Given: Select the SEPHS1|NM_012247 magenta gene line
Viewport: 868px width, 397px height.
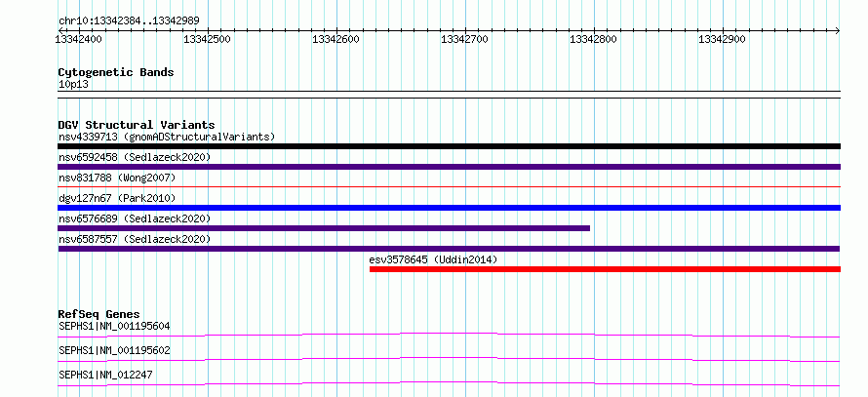Looking at the screenshot, I should [449, 383].
